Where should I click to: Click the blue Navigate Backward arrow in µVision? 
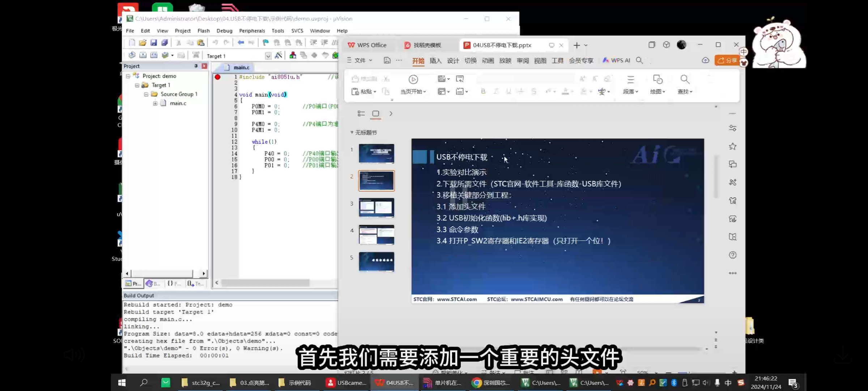(241, 43)
